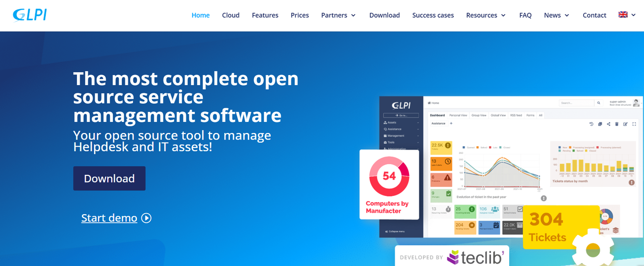Click the 22.0K Closed tickets tile

(513, 228)
